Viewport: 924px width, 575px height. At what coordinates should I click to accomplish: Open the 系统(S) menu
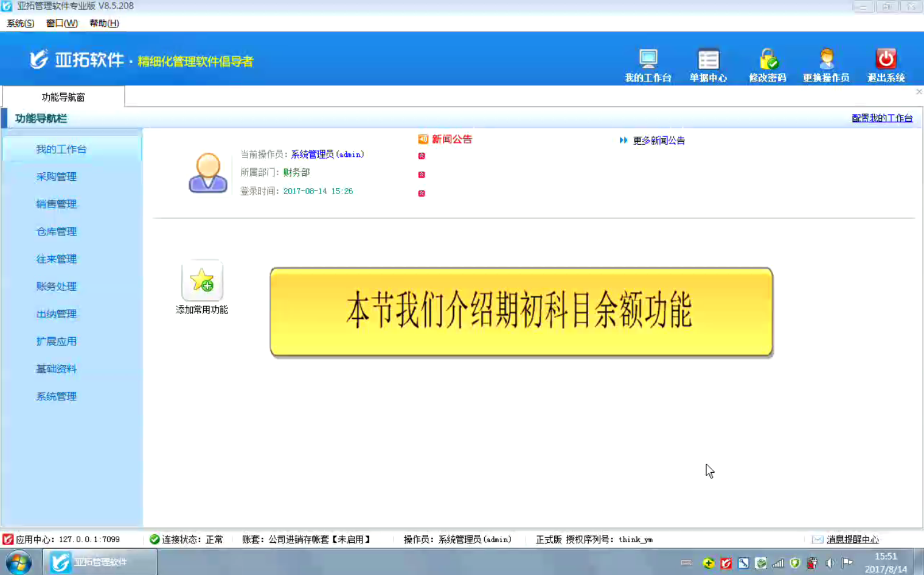pos(20,23)
